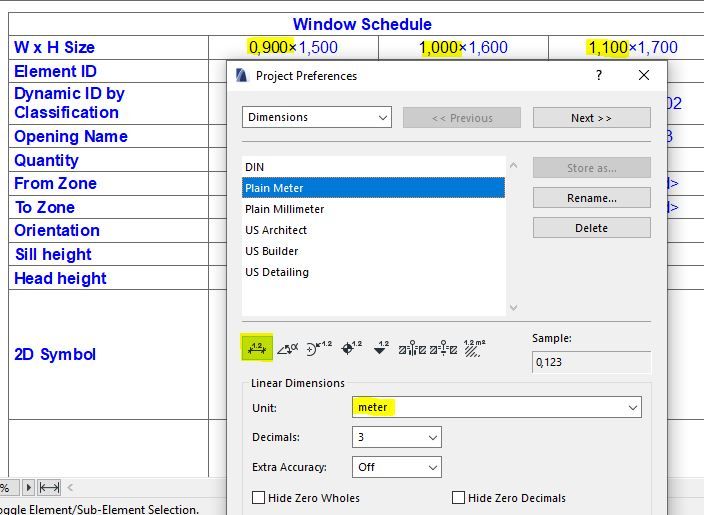This screenshot has width=704, height=515.
Task: Click the 0,900×1,500 size cell
Action: [x=293, y=47]
